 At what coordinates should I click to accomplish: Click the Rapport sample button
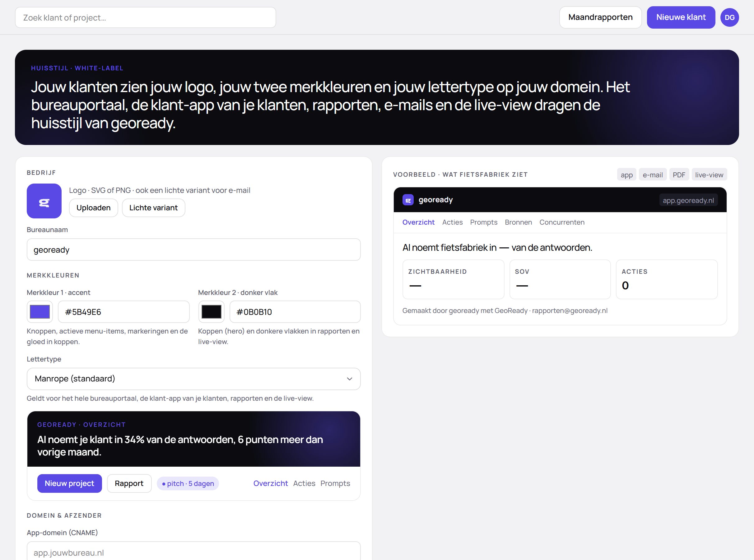pos(129,483)
